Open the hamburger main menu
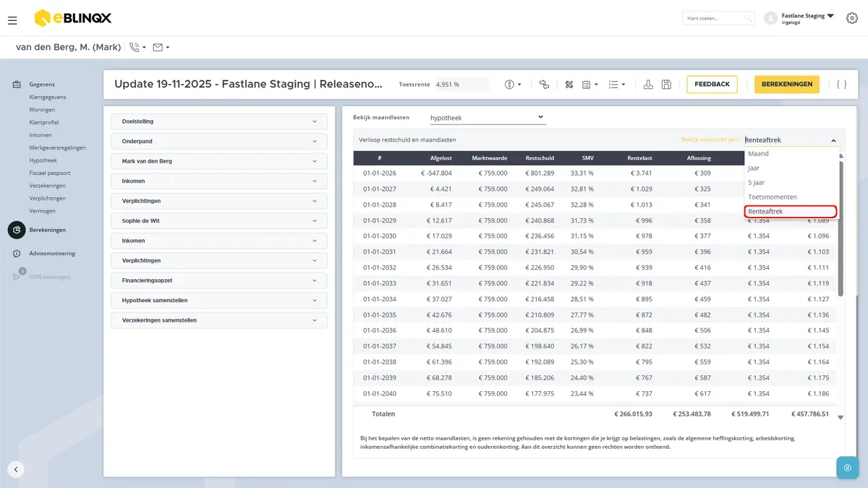Screen dimensions: 868x488 (x=12, y=20)
